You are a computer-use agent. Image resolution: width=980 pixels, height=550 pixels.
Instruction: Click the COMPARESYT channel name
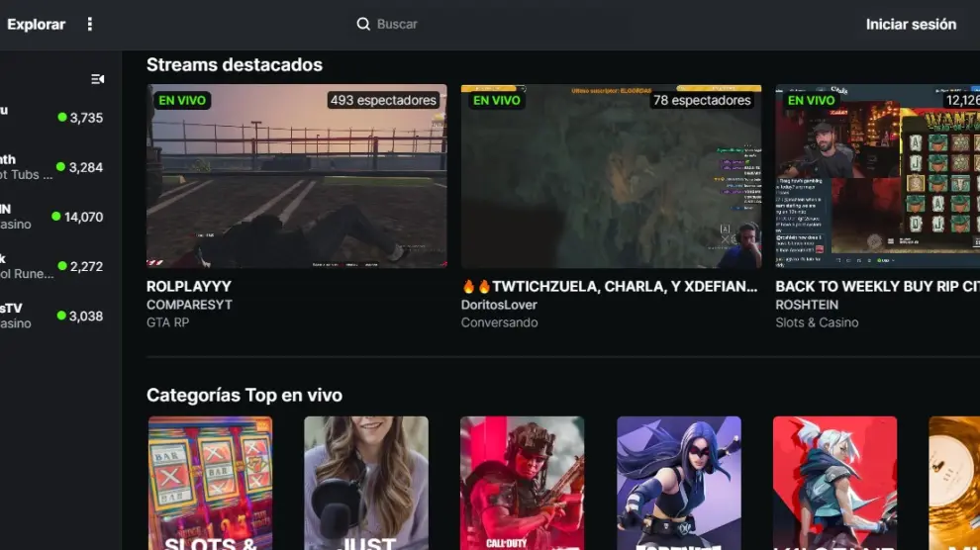point(189,305)
